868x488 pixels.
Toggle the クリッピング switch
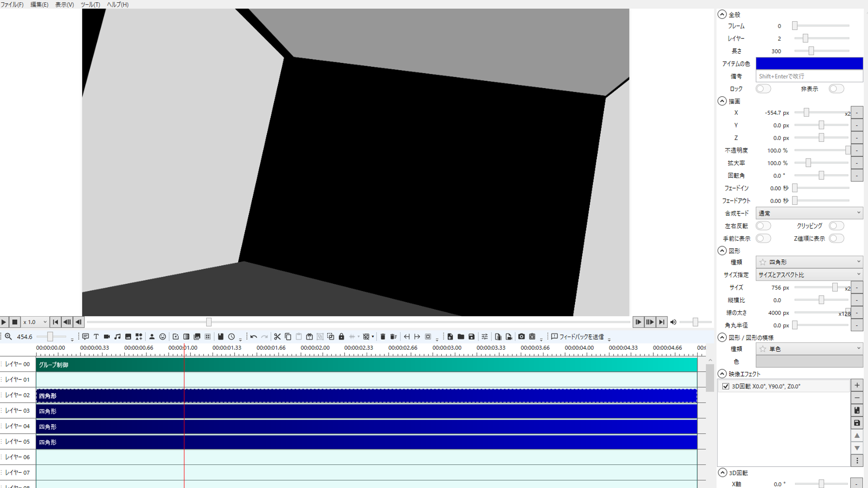tap(836, 226)
